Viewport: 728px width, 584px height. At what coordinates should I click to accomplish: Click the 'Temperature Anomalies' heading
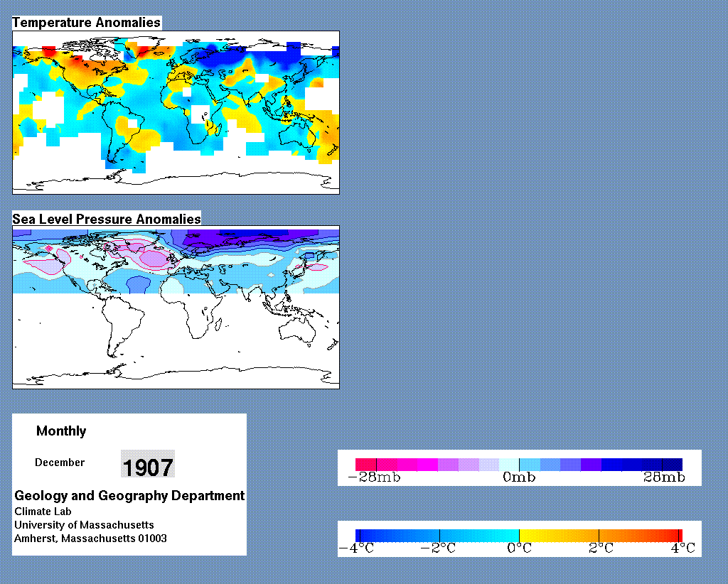click(x=86, y=22)
